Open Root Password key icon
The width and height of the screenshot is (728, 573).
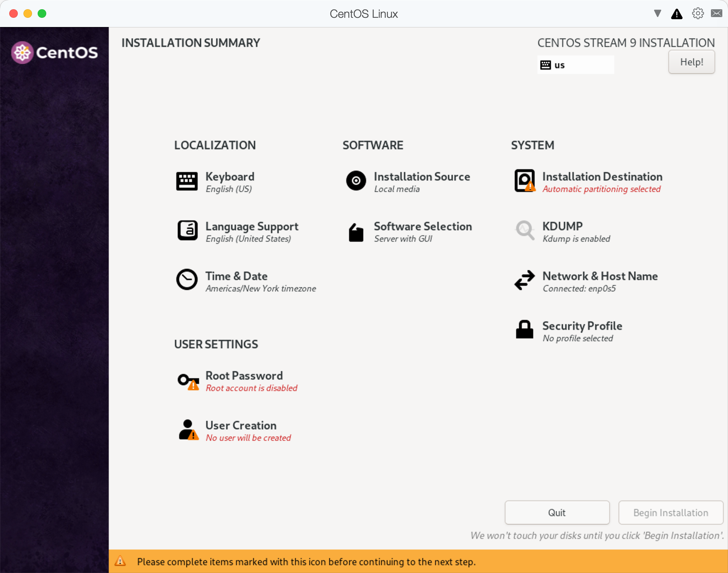(x=188, y=381)
